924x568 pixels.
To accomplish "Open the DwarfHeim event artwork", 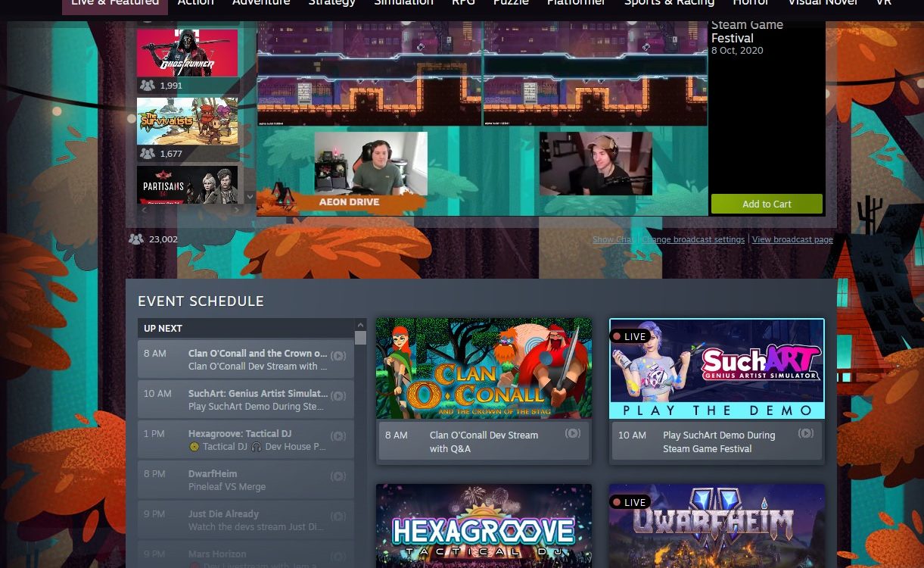I will [x=717, y=526].
